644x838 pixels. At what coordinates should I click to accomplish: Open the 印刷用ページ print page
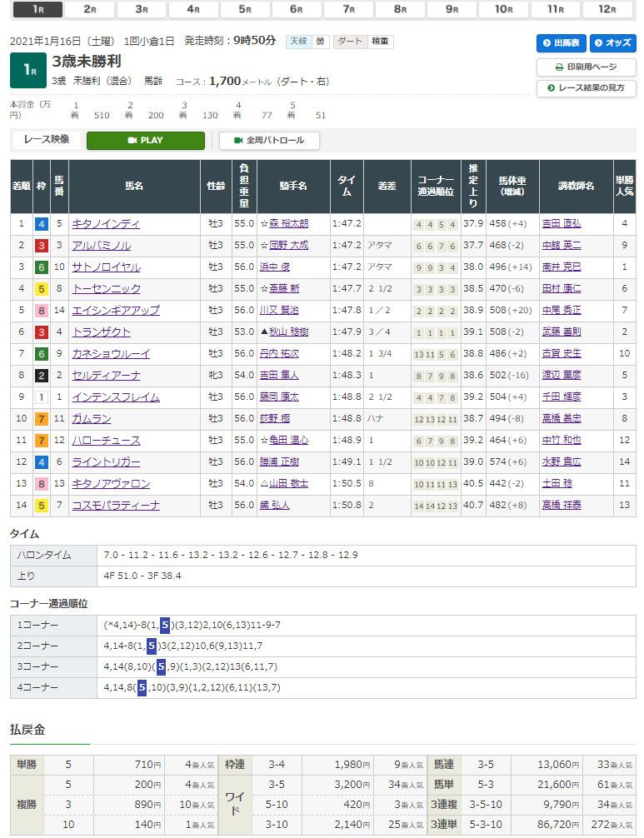click(586, 67)
